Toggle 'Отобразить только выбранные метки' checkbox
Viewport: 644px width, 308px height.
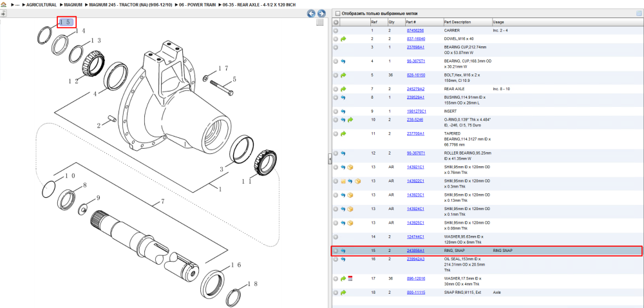[x=338, y=13]
